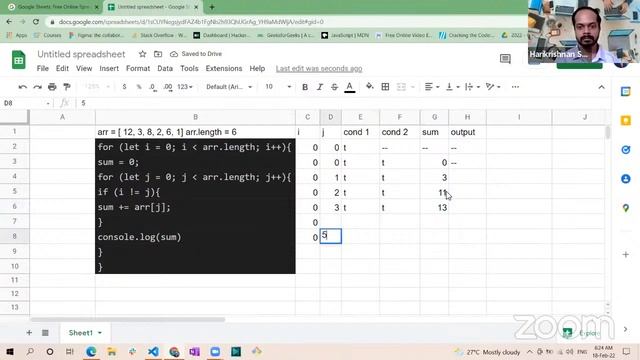Print the spreadsheet using the printer icon
Viewport: 640px width, 360px height.
click(52, 87)
